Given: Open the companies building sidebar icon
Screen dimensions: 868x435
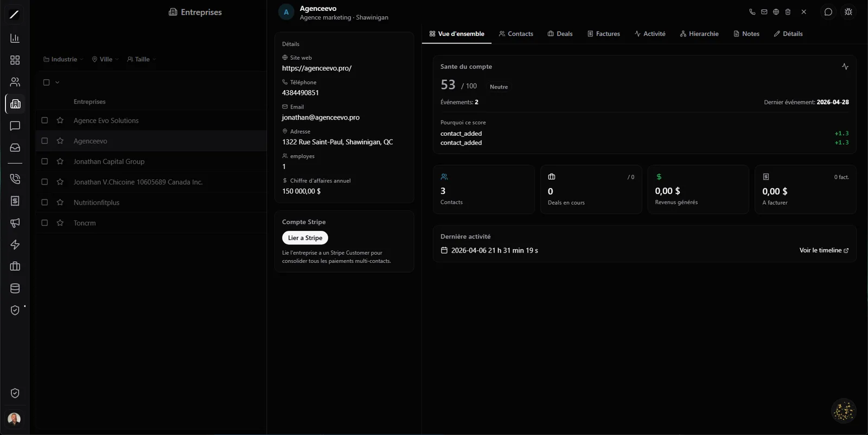Looking at the screenshot, I should [x=15, y=104].
